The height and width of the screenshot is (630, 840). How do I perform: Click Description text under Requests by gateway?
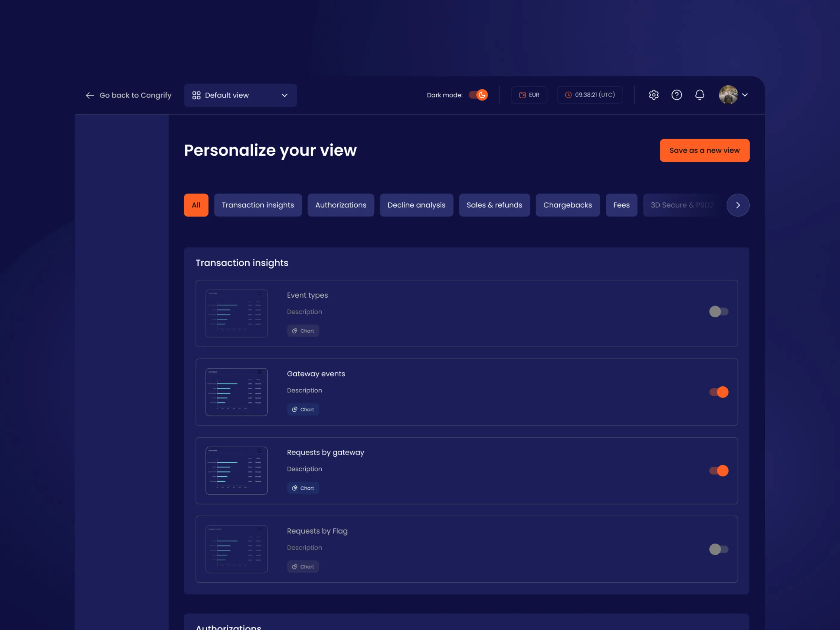pyautogui.click(x=304, y=469)
